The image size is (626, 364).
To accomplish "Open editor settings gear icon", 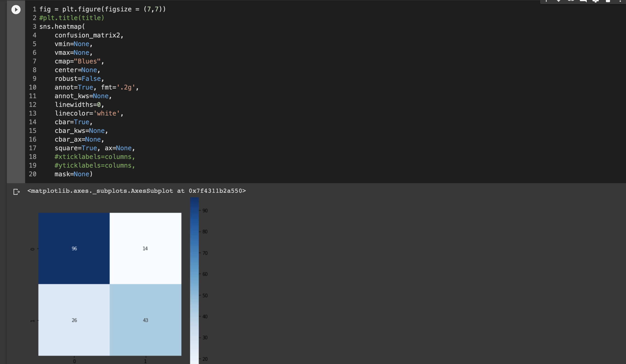I will tap(595, 1).
